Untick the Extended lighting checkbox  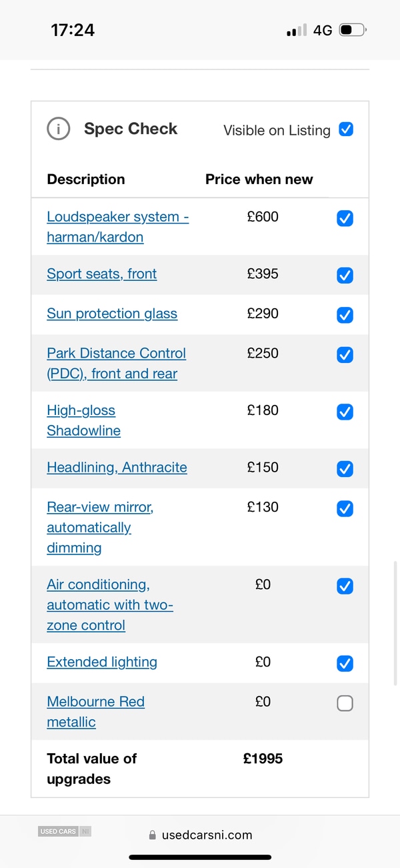pos(345,663)
